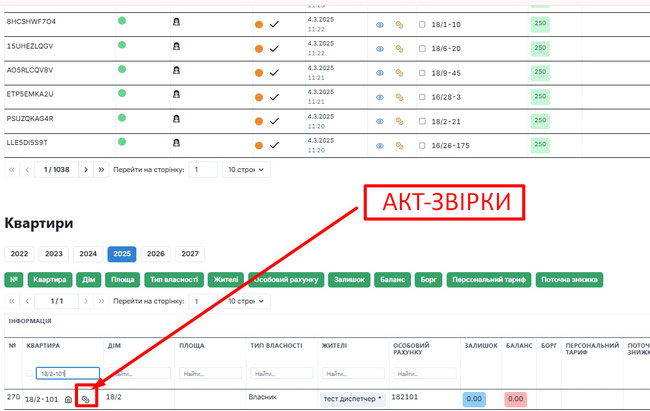Click the Особовий рахунок search field
Screen dimensions: 650x411
click(425, 373)
